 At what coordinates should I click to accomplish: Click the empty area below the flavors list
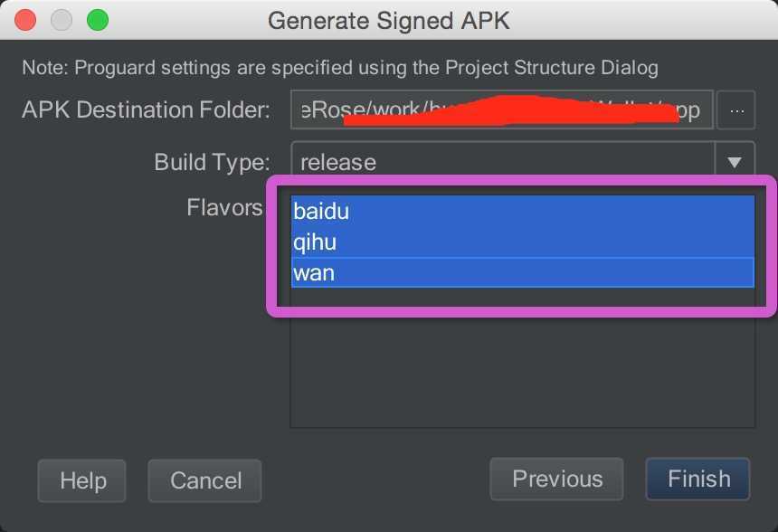coord(522,371)
